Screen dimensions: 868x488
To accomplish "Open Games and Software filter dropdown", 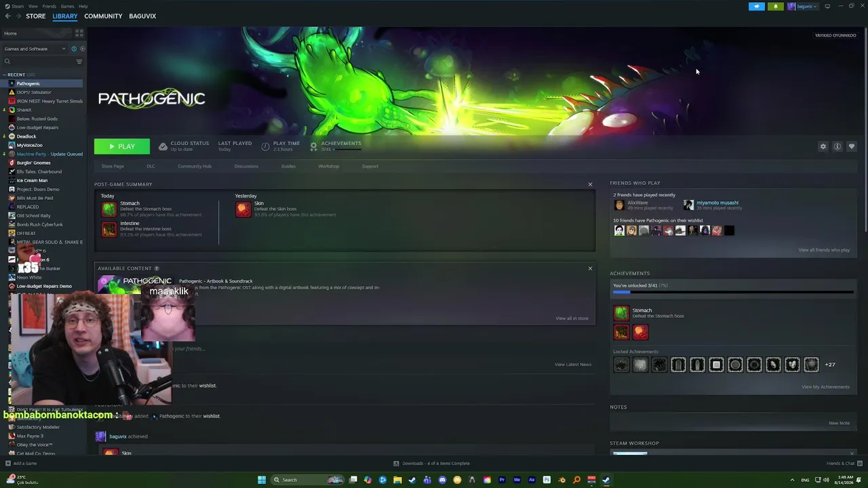I will (35, 49).
